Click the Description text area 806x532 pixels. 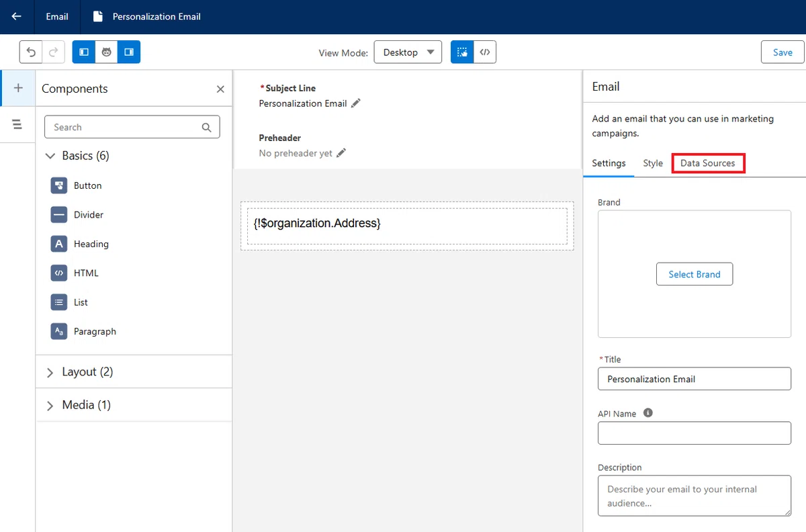point(695,496)
